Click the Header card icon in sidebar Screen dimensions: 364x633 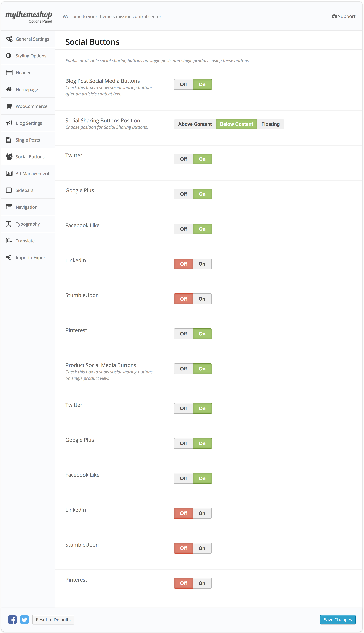9,73
